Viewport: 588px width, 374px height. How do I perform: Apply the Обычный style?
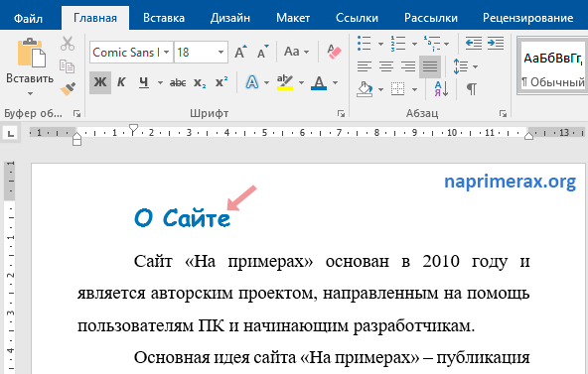point(552,66)
